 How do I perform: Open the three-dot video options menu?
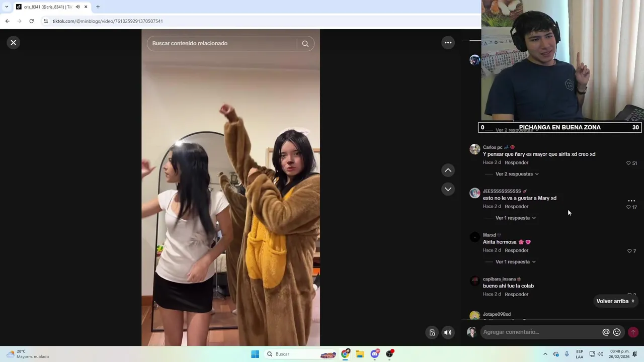[448, 43]
